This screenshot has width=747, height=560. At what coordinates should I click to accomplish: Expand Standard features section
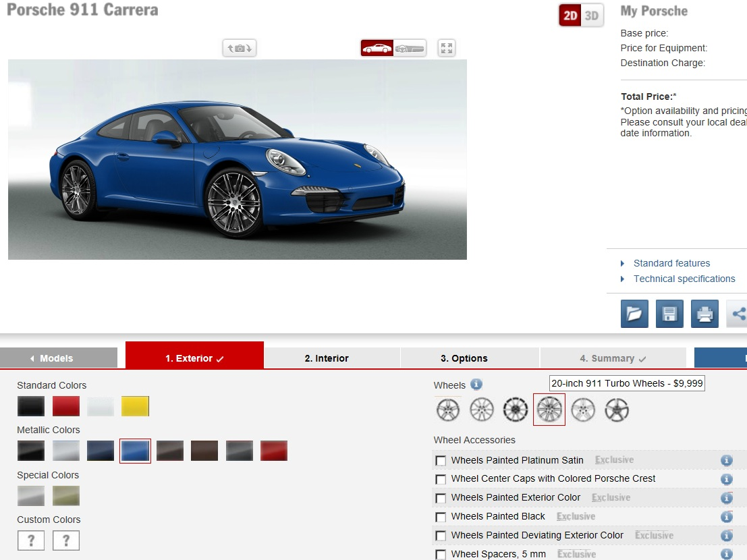[671, 263]
